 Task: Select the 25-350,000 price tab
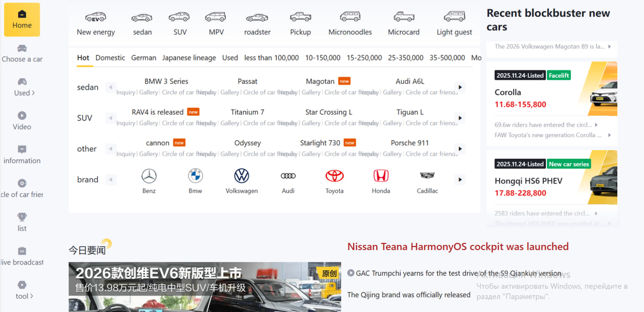pos(406,58)
